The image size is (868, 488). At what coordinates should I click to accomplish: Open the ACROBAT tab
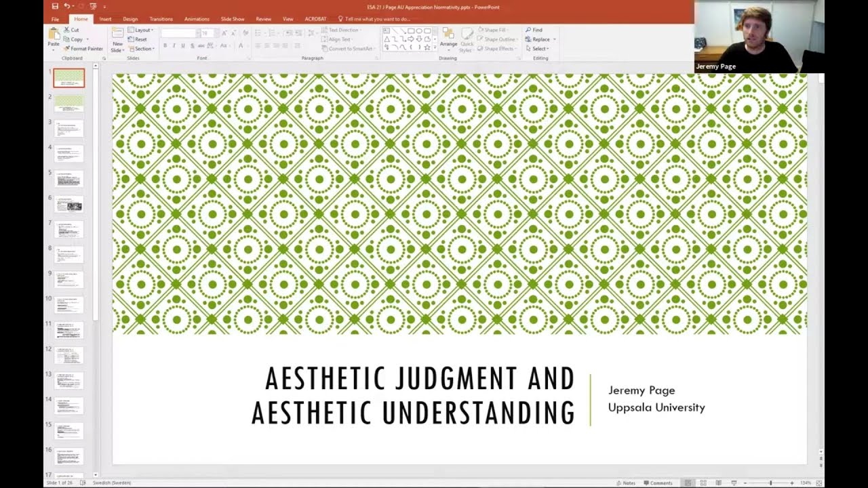(x=315, y=19)
